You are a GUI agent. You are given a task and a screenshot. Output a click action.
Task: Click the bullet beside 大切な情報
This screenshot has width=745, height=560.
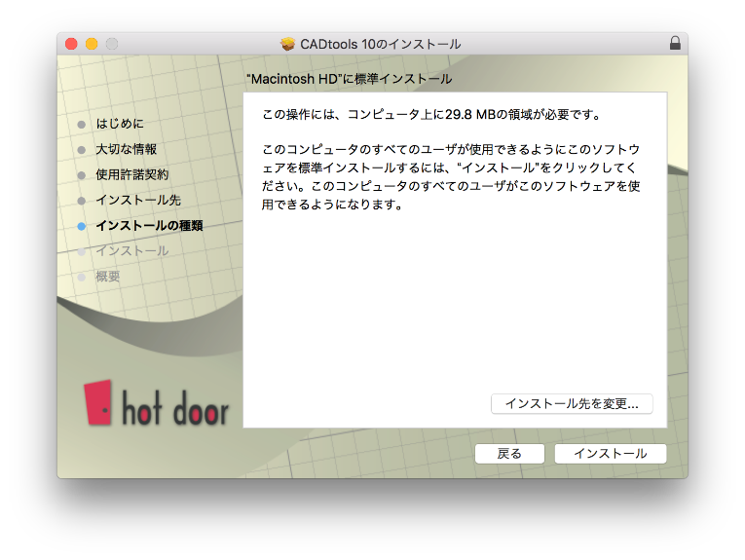click(x=82, y=150)
